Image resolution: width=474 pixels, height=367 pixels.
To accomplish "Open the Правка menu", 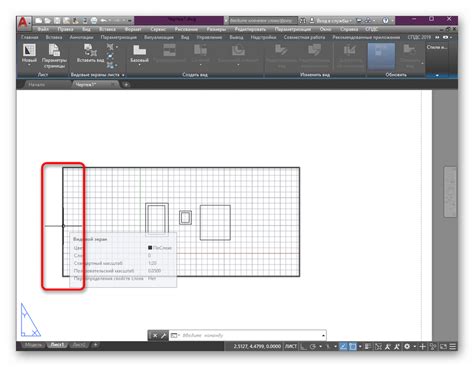I will [65, 29].
